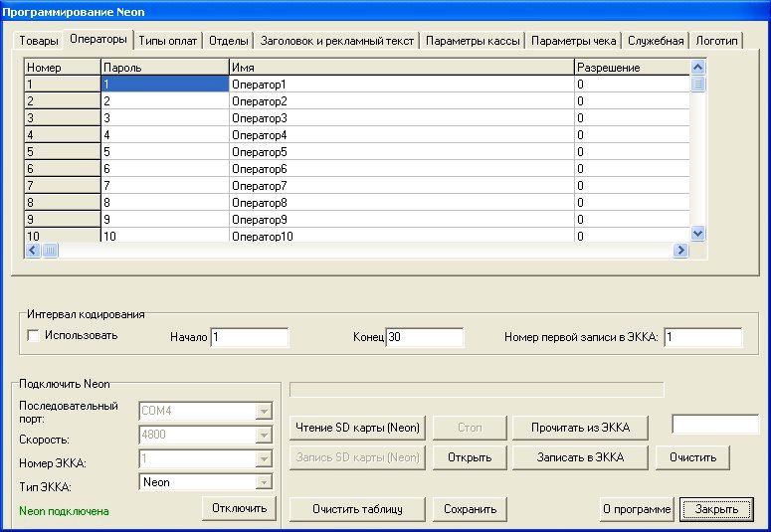Select the Оператор9 name cell

click(x=402, y=220)
